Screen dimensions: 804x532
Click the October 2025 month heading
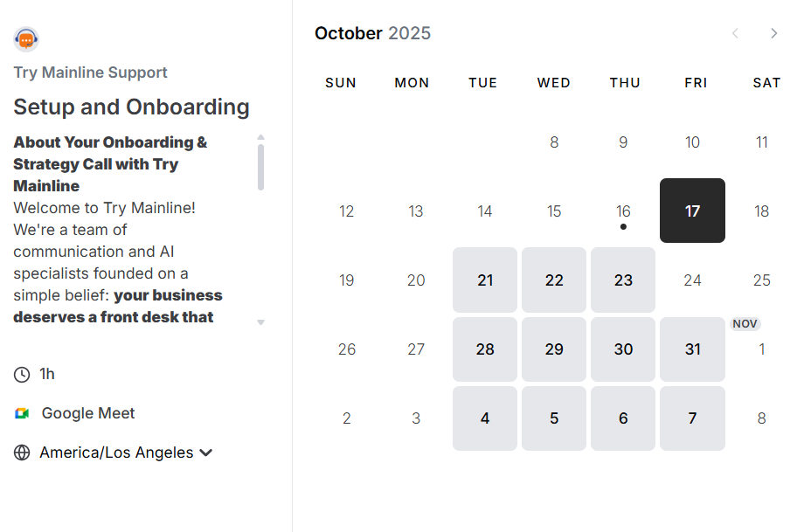tap(372, 33)
